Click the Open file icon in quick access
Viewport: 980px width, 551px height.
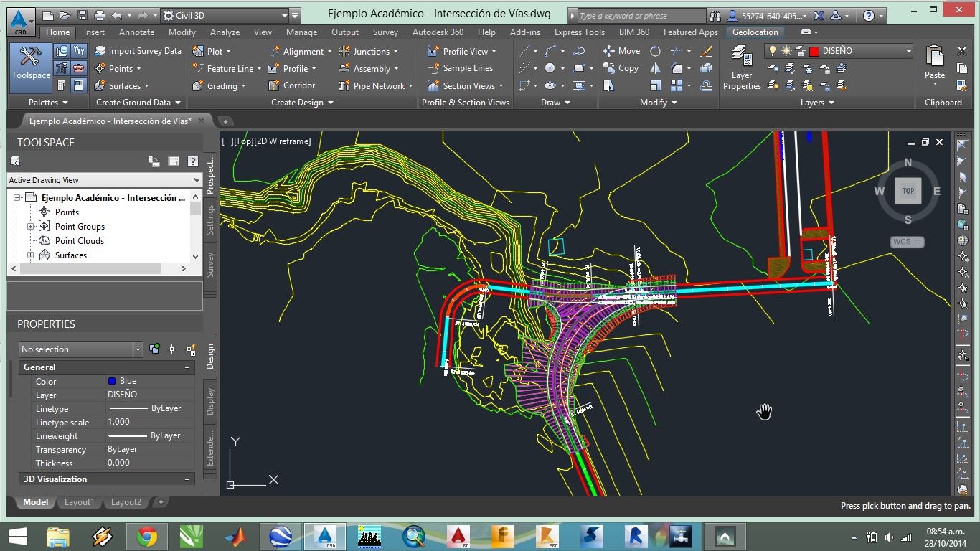point(65,15)
